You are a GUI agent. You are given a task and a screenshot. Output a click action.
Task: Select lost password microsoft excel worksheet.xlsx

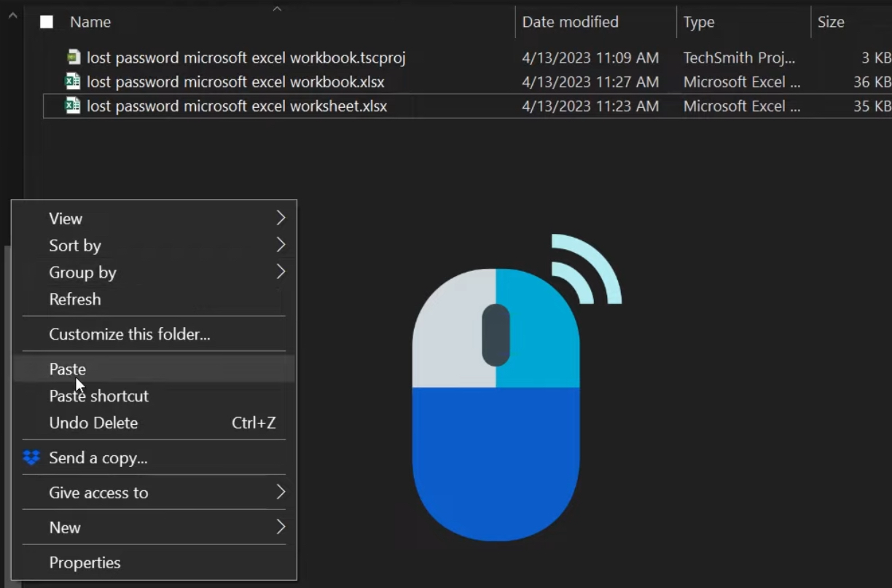pyautogui.click(x=237, y=106)
